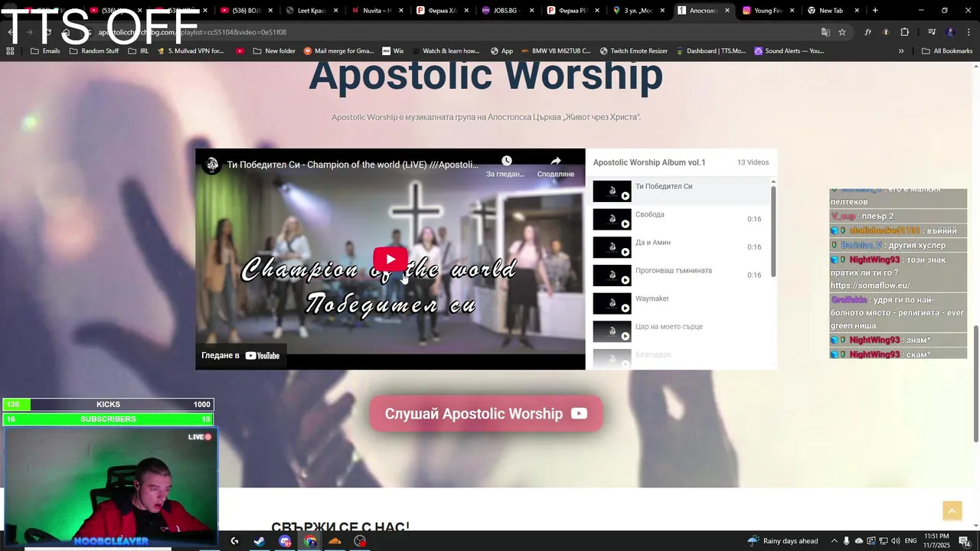The width and height of the screenshot is (980, 551).
Task: Switch to the JOBS.BG tab
Action: tap(508, 11)
